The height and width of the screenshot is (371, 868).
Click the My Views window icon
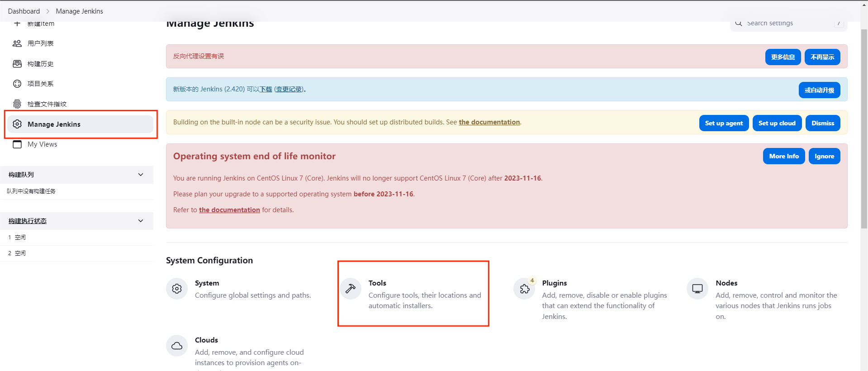pos(17,144)
